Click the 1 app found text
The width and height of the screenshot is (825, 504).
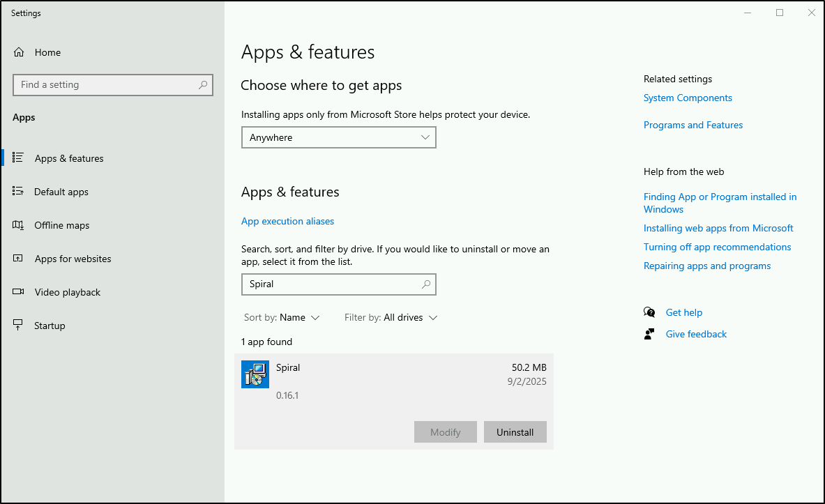point(267,342)
